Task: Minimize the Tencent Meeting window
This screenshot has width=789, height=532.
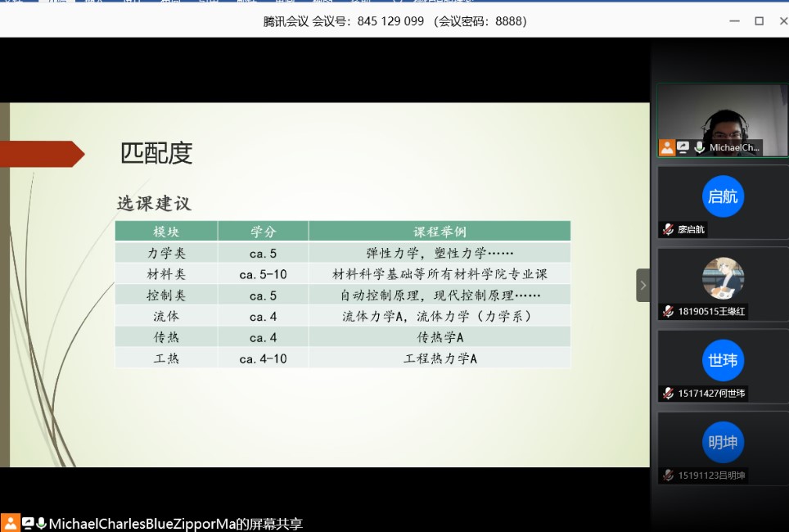Action: pyautogui.click(x=734, y=21)
